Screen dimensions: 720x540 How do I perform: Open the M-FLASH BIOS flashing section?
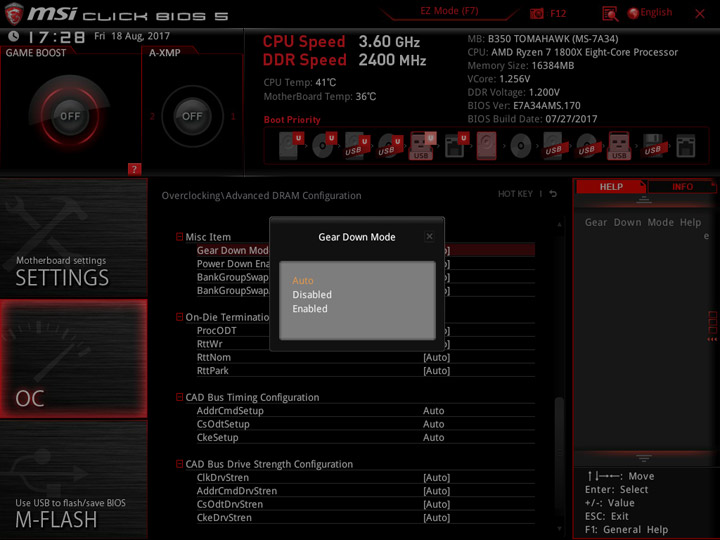pos(73,480)
